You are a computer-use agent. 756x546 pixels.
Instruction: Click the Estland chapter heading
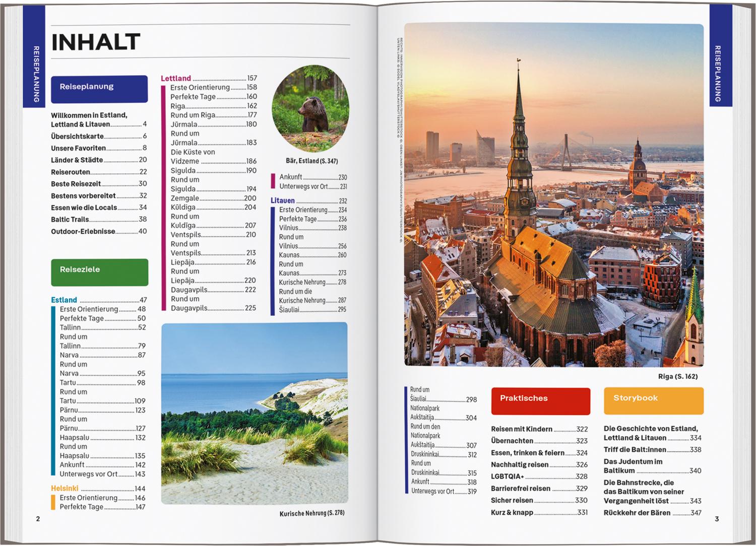[x=64, y=300]
